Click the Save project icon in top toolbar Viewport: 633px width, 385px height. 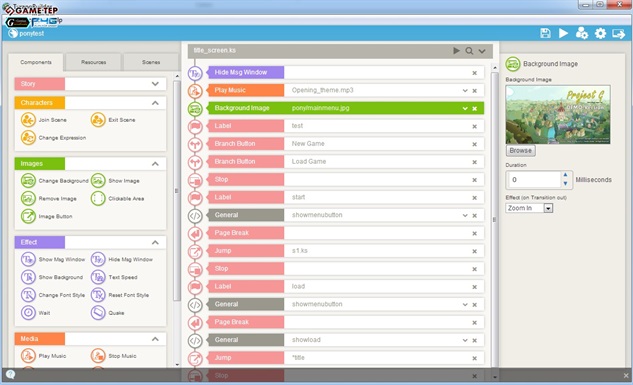(x=545, y=33)
